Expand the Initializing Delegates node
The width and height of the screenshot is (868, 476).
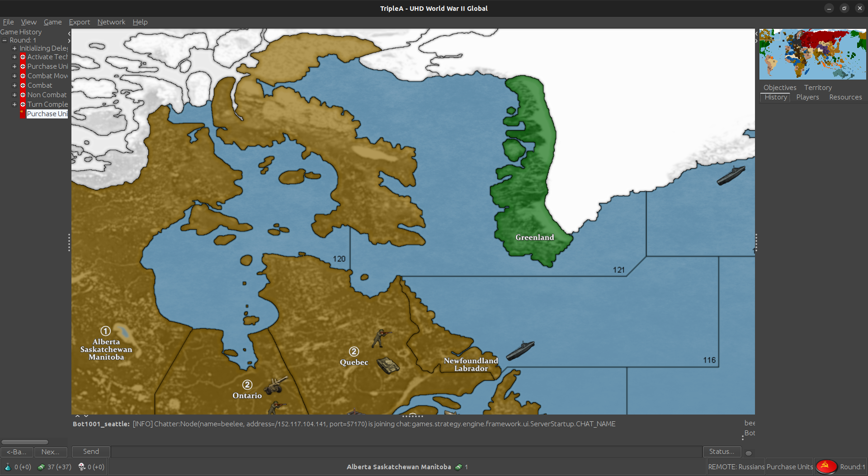14,48
